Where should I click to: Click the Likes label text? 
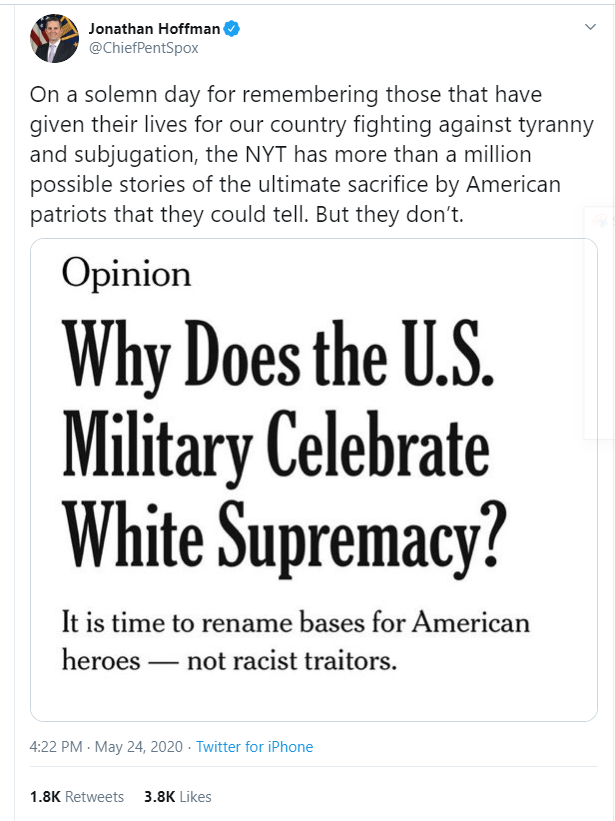(195, 797)
